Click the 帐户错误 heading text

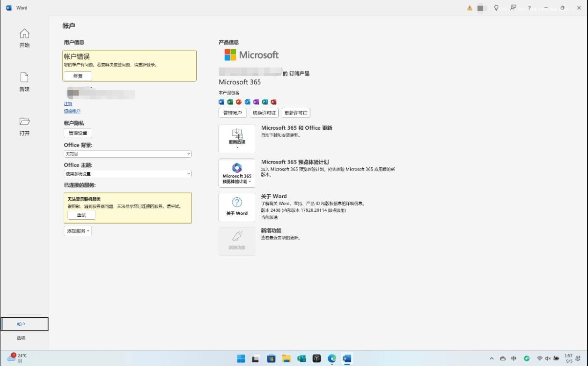pos(77,56)
